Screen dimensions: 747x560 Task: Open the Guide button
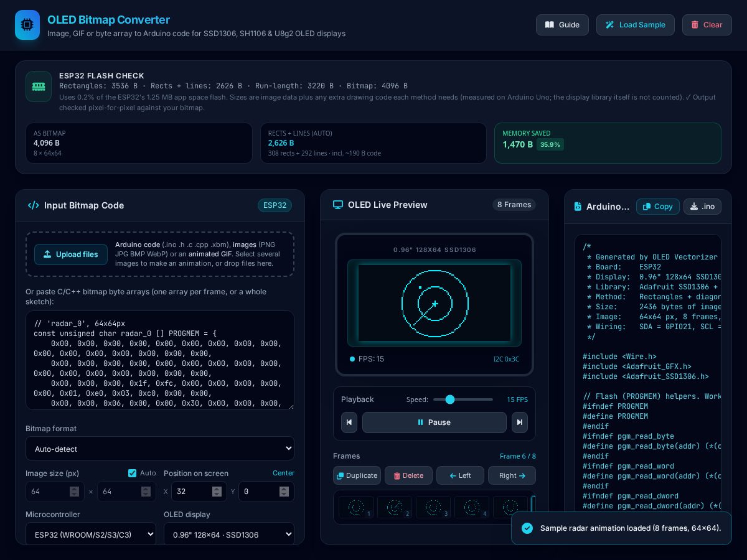coord(562,25)
